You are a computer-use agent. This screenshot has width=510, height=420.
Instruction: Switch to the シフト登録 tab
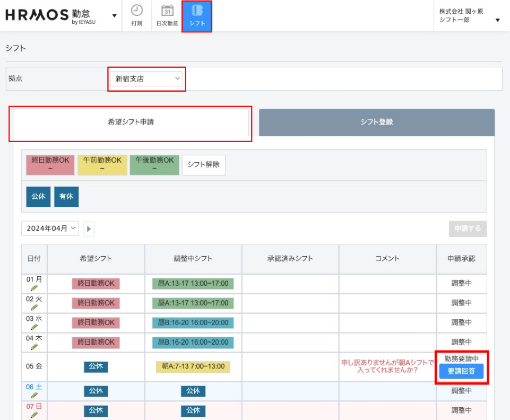pyautogui.click(x=377, y=122)
